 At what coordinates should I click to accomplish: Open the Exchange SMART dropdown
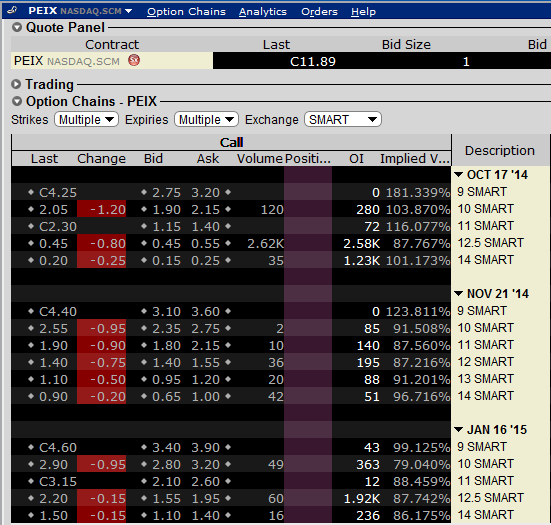point(343,119)
